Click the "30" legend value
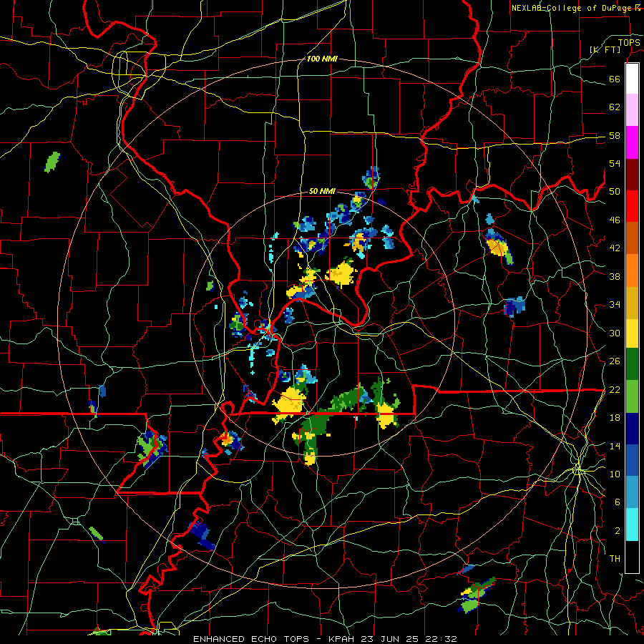This screenshot has width=644, height=644. (x=615, y=333)
